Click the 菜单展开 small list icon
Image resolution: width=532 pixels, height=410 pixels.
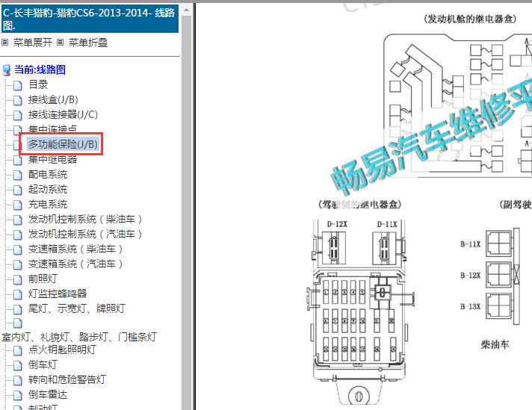point(4,43)
